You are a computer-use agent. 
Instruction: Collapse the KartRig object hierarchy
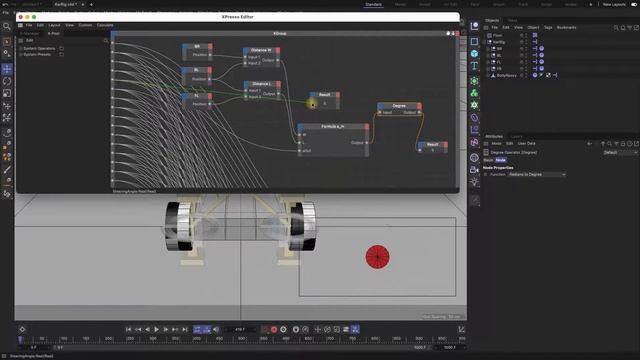click(x=484, y=42)
